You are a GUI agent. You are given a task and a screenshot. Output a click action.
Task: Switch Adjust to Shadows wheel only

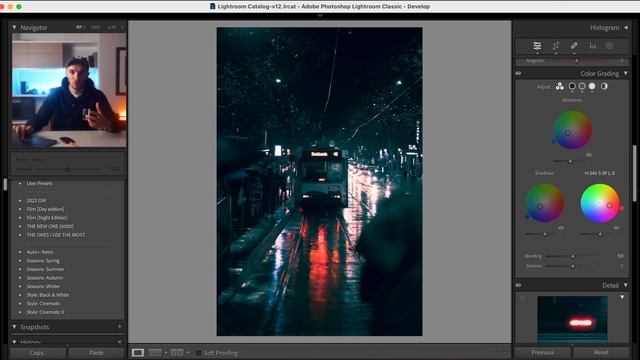[572, 86]
